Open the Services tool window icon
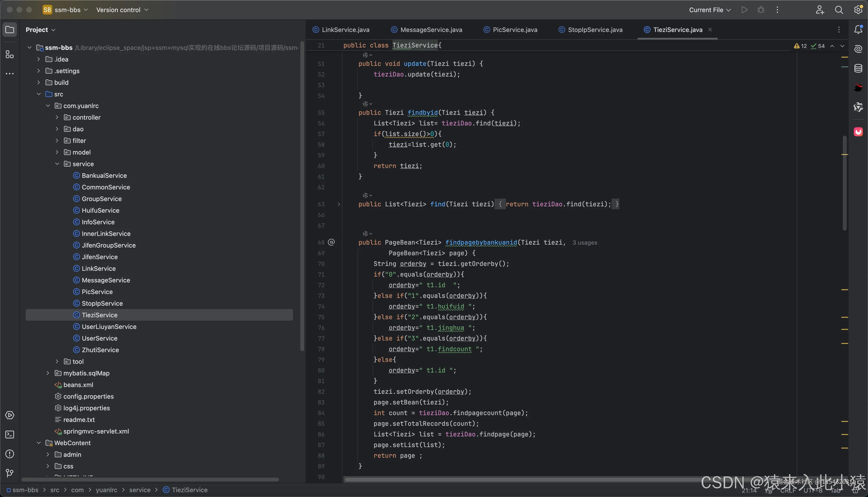Image resolution: width=868 pixels, height=497 pixels. point(9,415)
